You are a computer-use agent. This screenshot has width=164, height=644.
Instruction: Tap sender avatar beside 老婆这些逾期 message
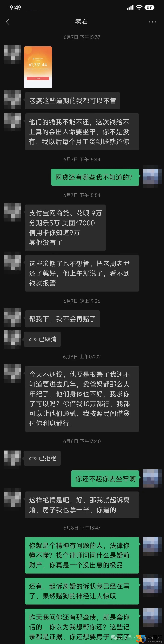point(12,99)
